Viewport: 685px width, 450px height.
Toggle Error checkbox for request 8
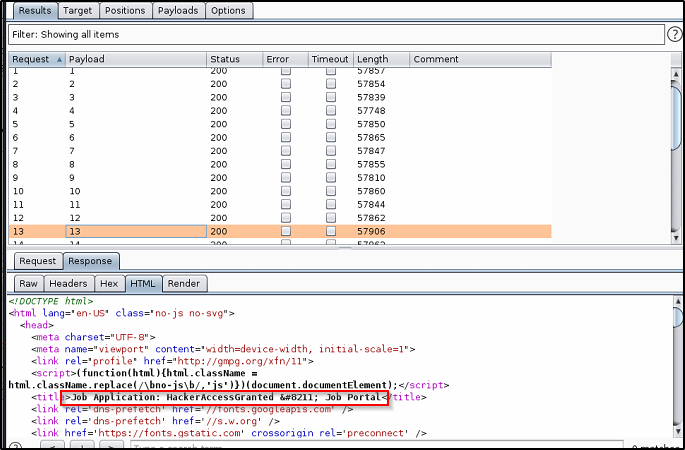coord(286,164)
